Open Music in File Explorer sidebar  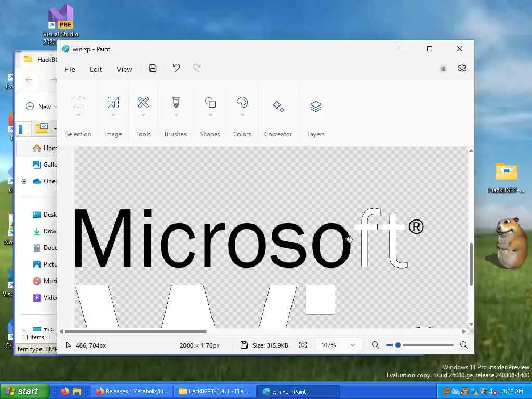[45, 281]
